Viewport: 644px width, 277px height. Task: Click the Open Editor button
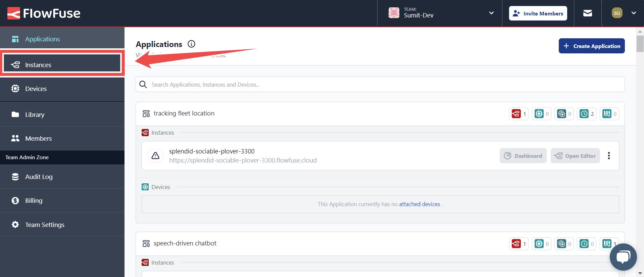point(575,156)
